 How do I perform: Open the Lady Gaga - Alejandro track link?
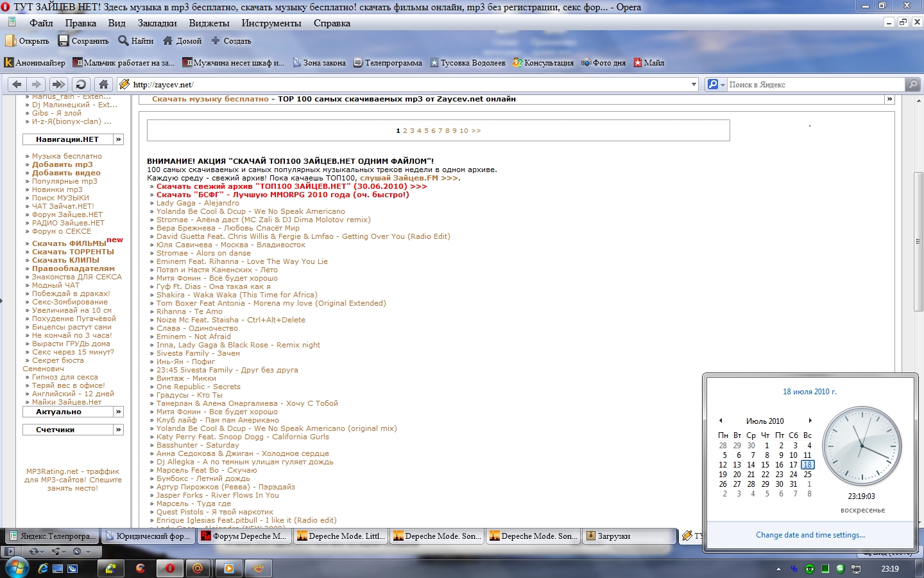198,203
